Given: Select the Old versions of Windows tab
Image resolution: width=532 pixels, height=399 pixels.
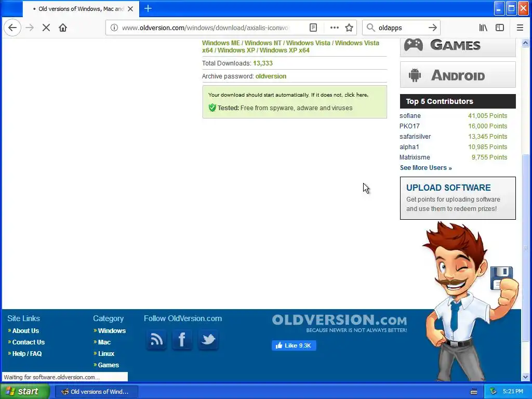Looking at the screenshot, I should (81, 9).
